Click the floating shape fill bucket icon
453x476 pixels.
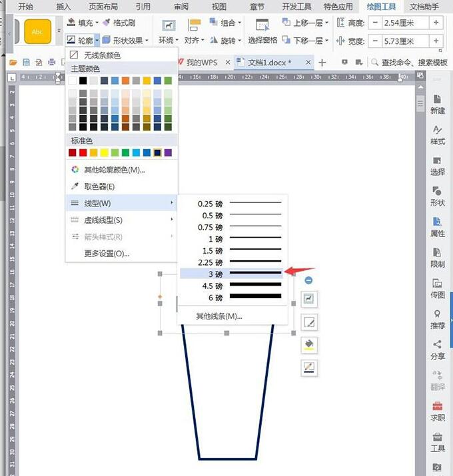(309, 345)
